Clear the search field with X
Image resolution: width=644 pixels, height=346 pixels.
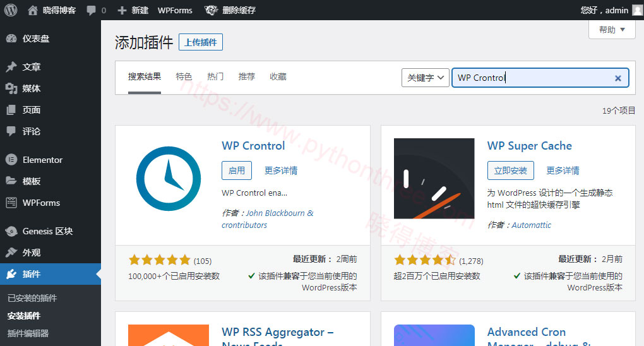click(617, 78)
